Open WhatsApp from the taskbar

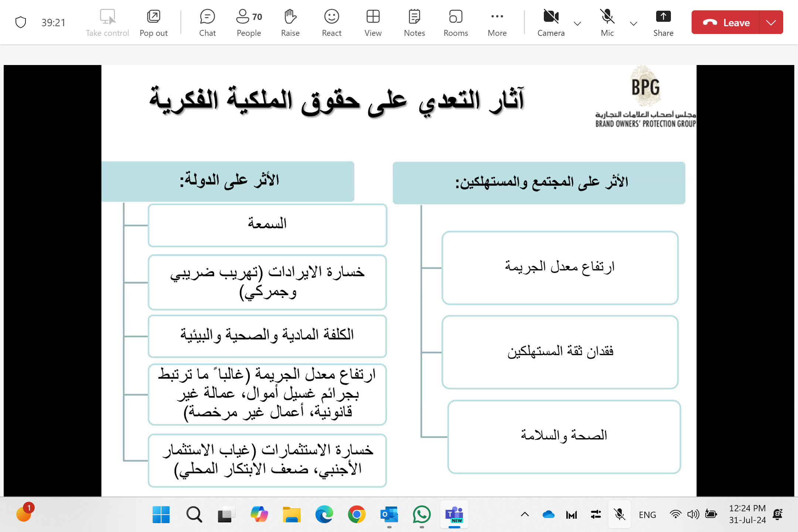pos(422,514)
